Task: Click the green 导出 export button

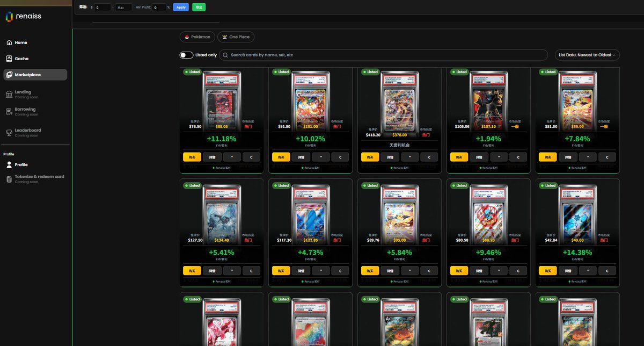Action: pos(199,8)
